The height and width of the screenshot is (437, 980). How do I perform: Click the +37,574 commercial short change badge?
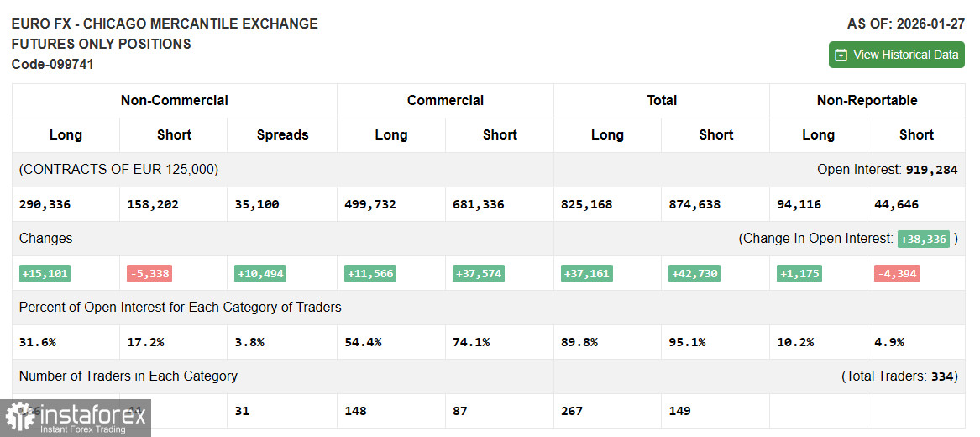(479, 273)
